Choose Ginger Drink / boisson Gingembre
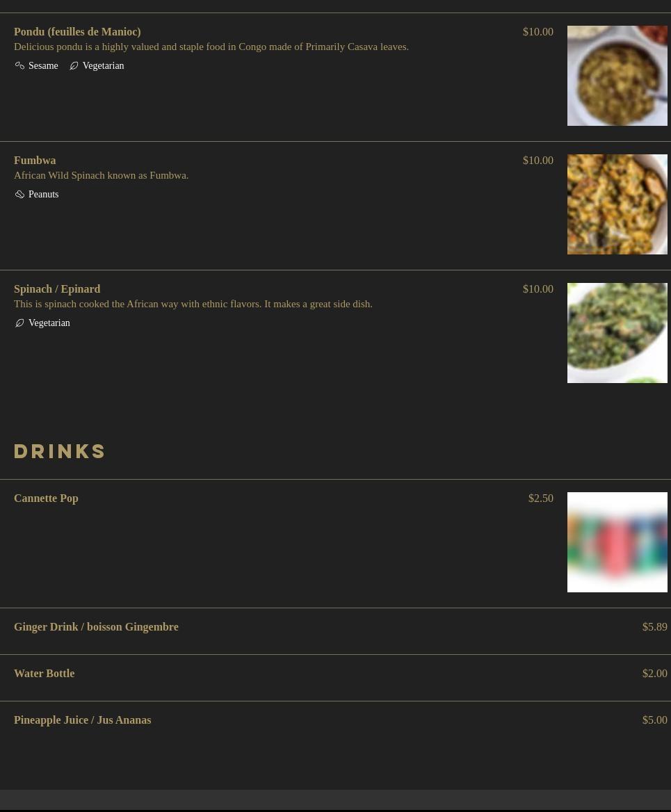This screenshot has height=812, width=671. tap(96, 626)
